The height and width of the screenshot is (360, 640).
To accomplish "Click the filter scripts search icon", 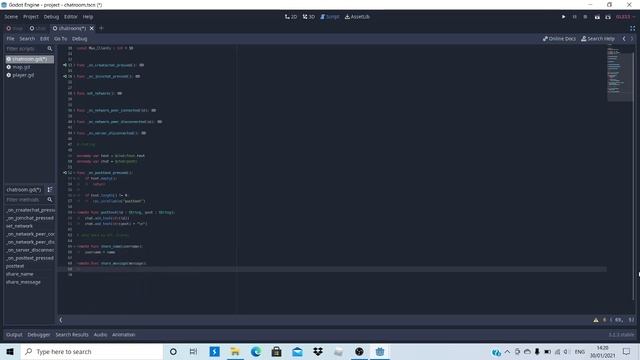I will [50, 49].
